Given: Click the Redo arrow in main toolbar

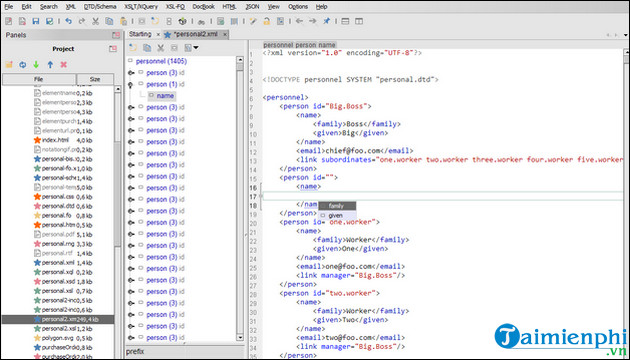Looking at the screenshot, I should click(82, 21).
